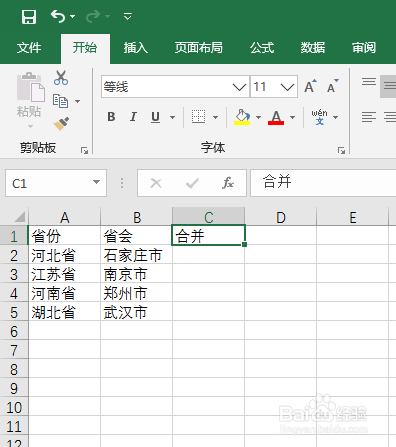The height and width of the screenshot is (447, 396).
Task: Click the Save icon in quick access toolbar
Action: (29, 16)
